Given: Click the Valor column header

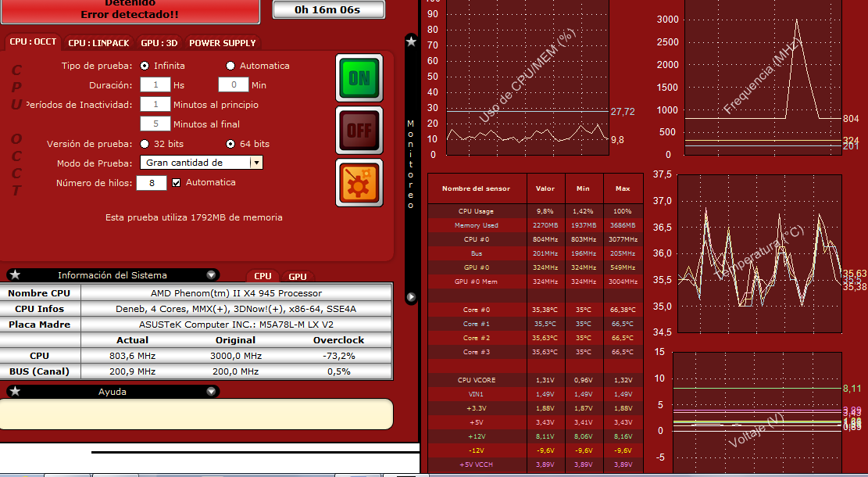Looking at the screenshot, I should (545, 188).
